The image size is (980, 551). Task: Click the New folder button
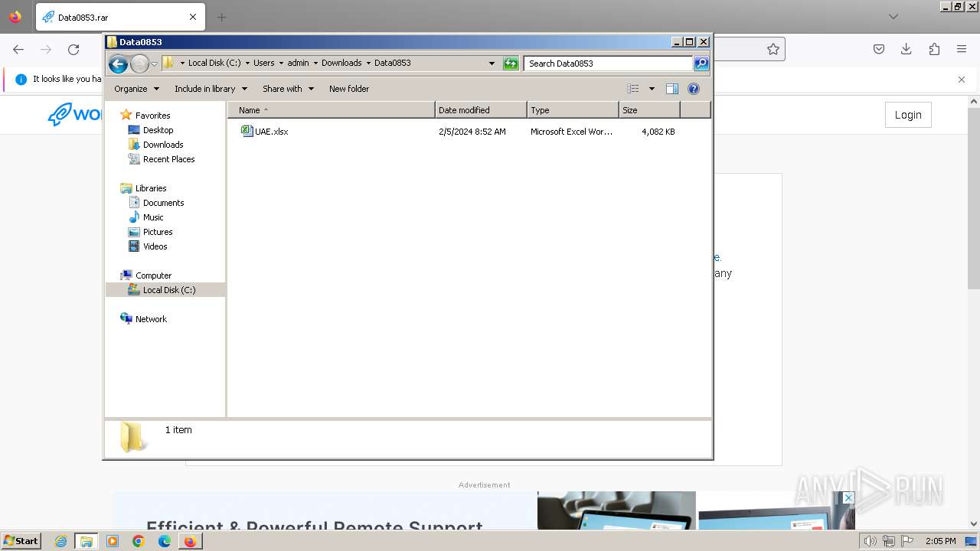(349, 89)
